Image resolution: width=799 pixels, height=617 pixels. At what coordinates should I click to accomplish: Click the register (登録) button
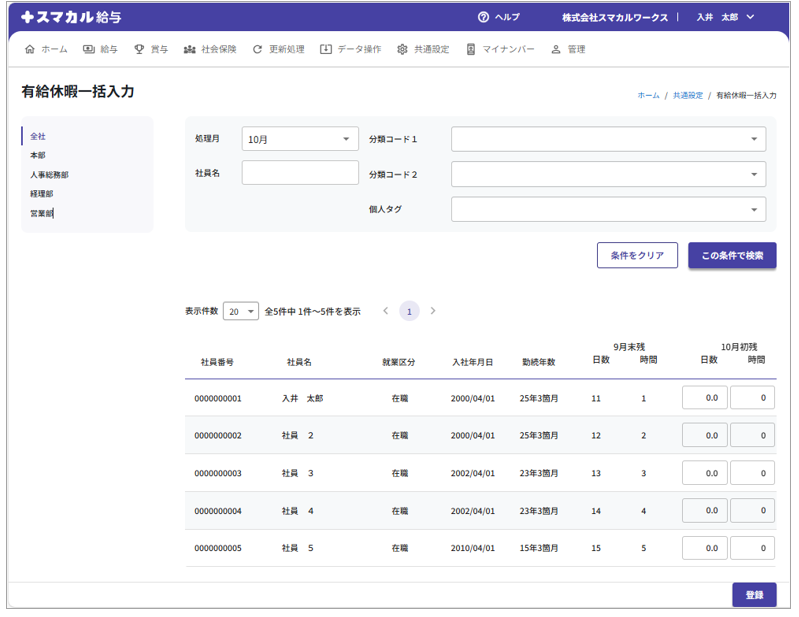[x=753, y=595]
